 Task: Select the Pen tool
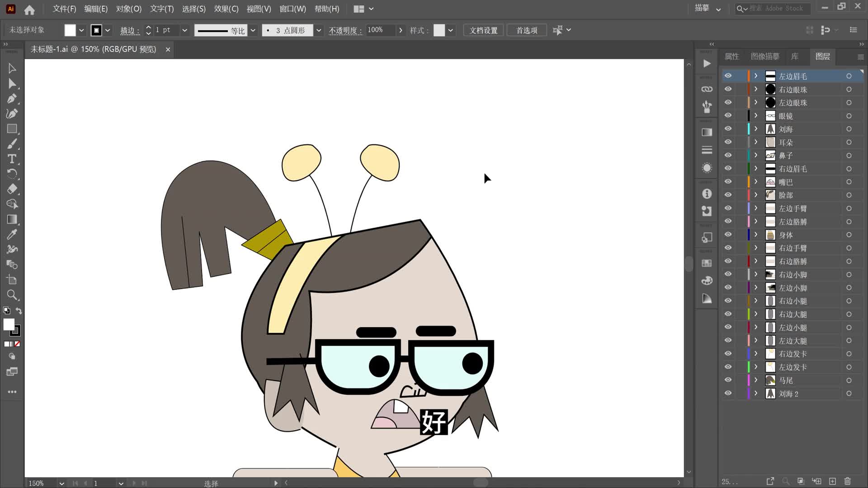12,99
